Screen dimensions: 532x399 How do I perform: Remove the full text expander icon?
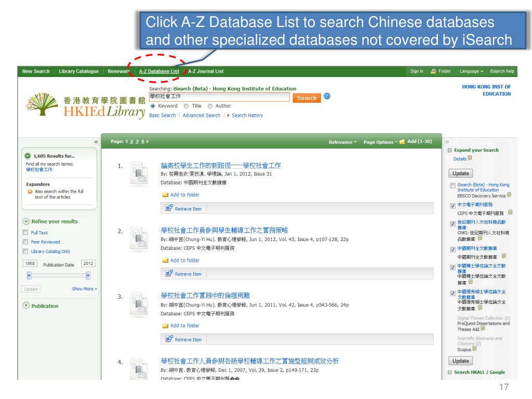point(30,192)
